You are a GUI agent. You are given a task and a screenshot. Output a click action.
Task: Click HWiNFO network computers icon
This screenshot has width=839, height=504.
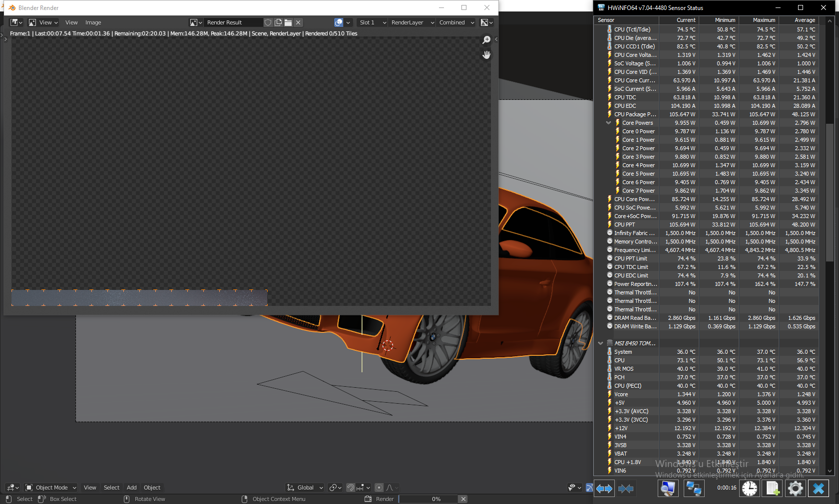click(694, 488)
